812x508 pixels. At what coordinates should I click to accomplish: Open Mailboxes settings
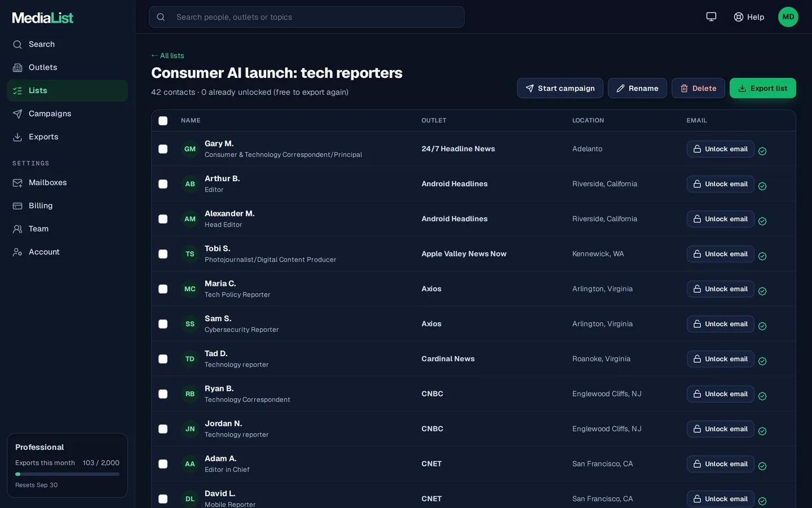pos(67,182)
